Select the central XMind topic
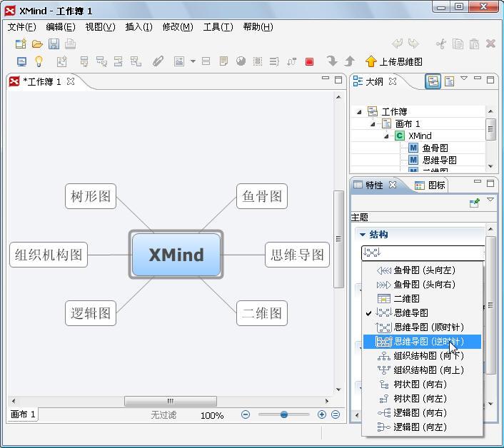504x448 pixels. 176,255
